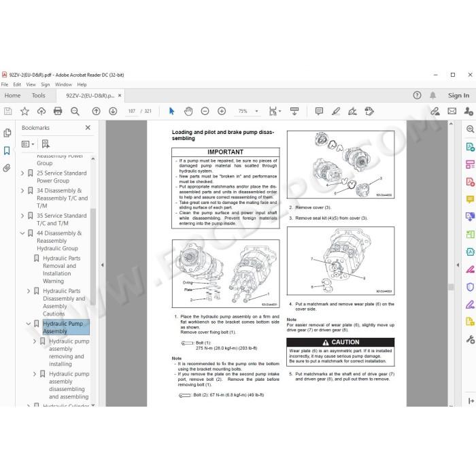Collapse 44 Disassembly & Reassembly Hydraulic Group
Screen dimensions: 476x476
click(22, 233)
